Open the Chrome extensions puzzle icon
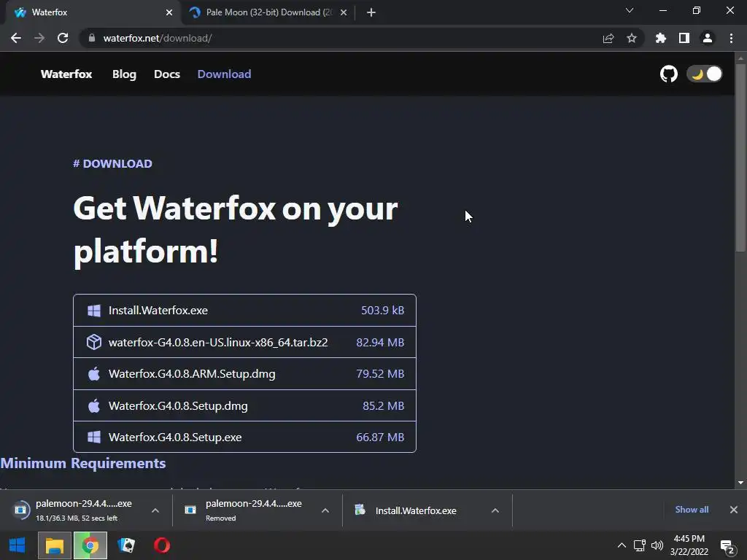 [661, 38]
